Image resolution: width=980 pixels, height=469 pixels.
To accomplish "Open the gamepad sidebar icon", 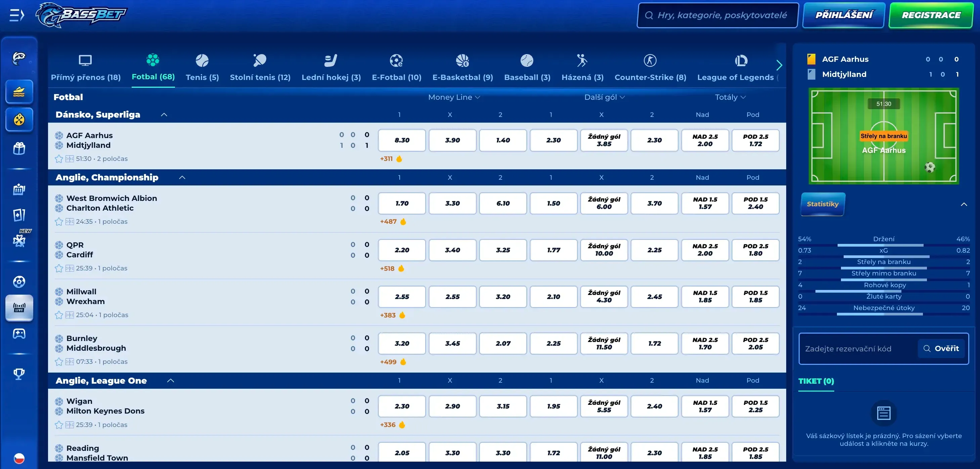I will click(19, 334).
